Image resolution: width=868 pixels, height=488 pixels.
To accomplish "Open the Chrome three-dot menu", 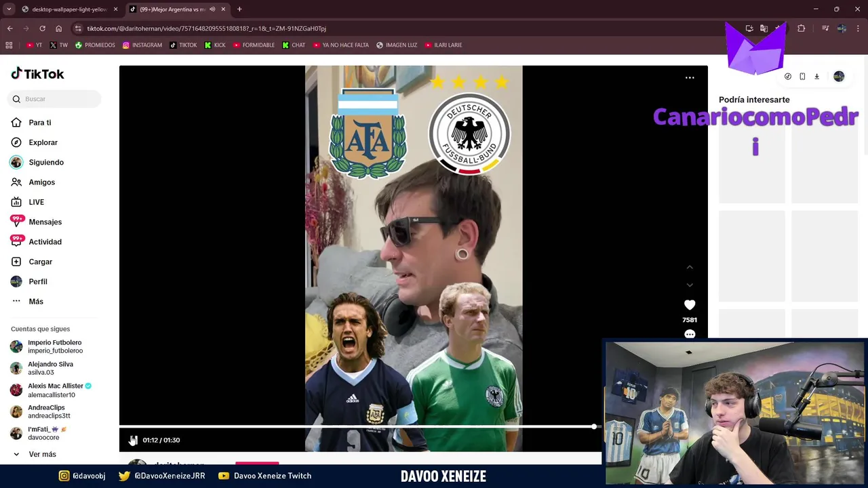I will click(x=857, y=28).
